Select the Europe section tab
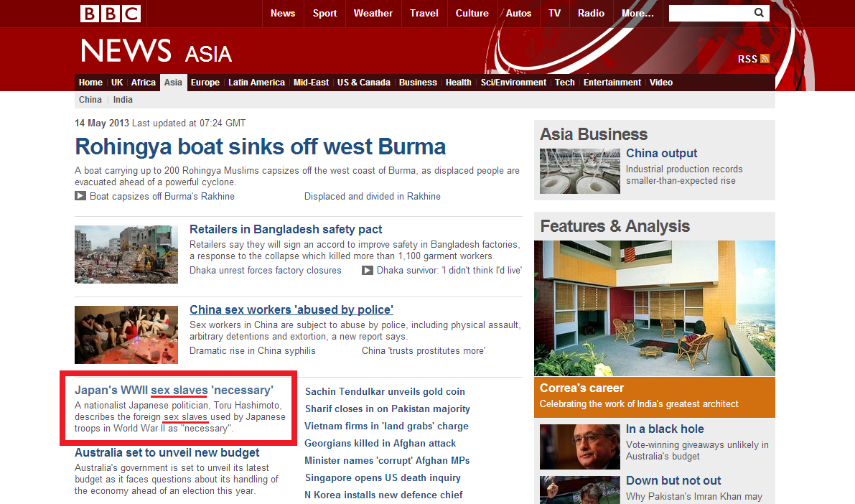Viewport: 855px width, 504px height. [205, 83]
